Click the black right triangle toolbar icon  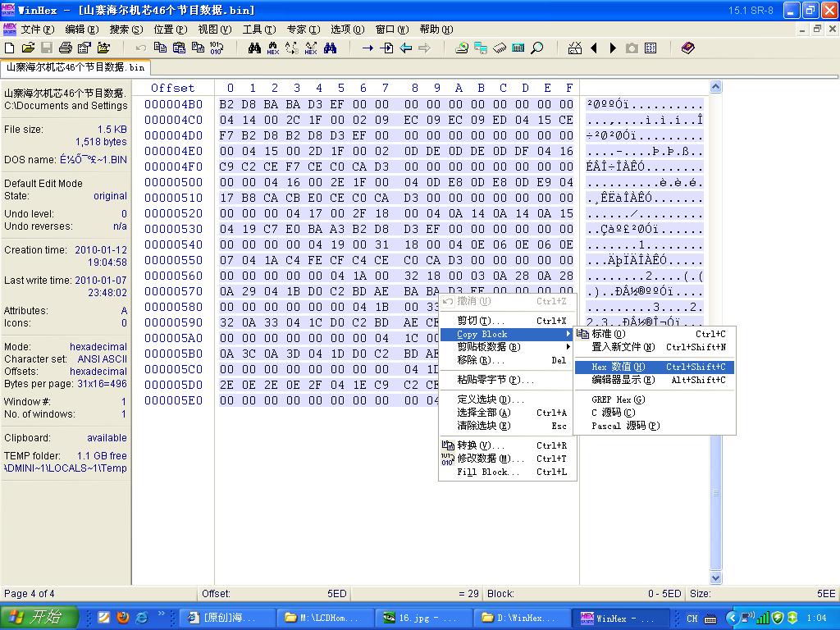[613, 48]
